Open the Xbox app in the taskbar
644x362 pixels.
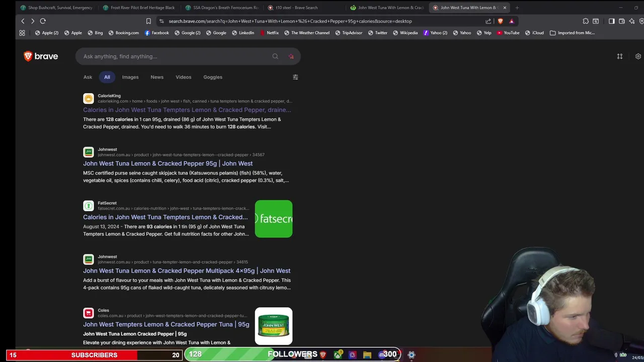(x=338, y=354)
